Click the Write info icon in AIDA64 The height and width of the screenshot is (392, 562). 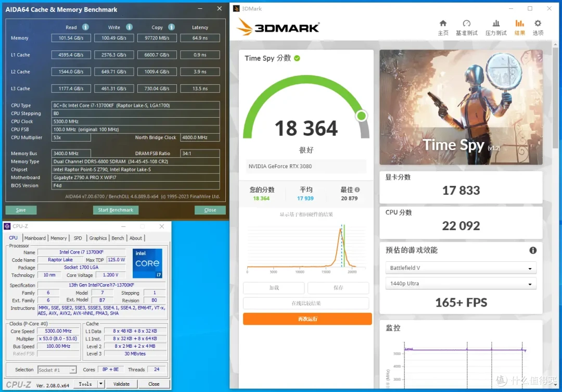click(x=130, y=27)
